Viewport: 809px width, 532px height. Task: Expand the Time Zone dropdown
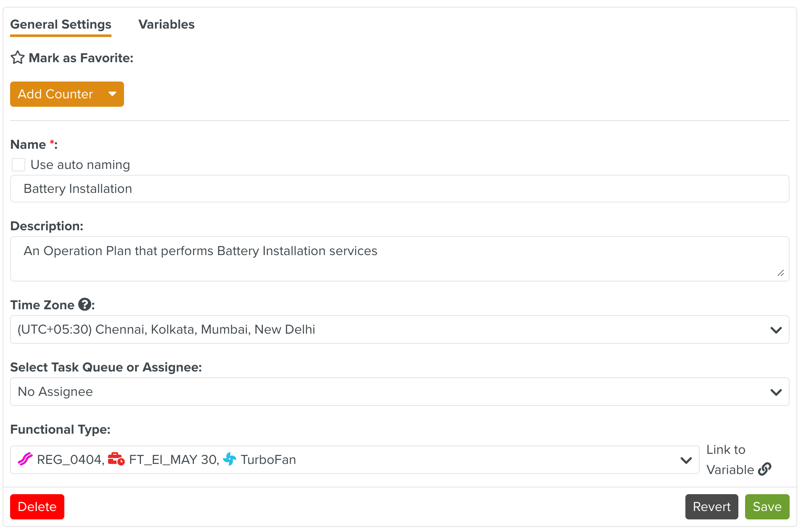[776, 330]
